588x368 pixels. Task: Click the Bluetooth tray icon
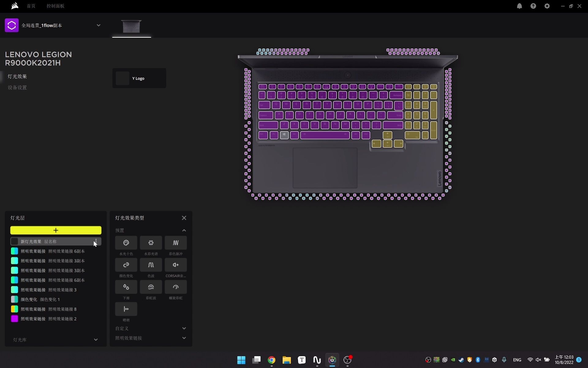pos(478,360)
